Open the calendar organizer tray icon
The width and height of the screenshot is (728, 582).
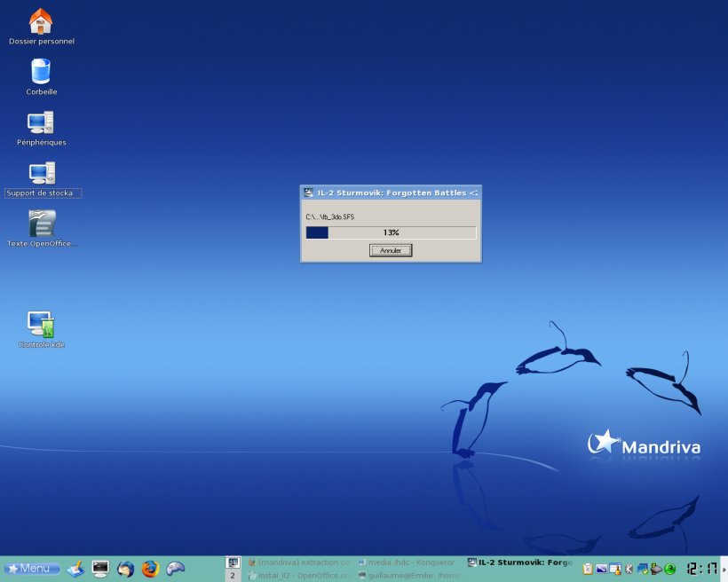(x=615, y=569)
